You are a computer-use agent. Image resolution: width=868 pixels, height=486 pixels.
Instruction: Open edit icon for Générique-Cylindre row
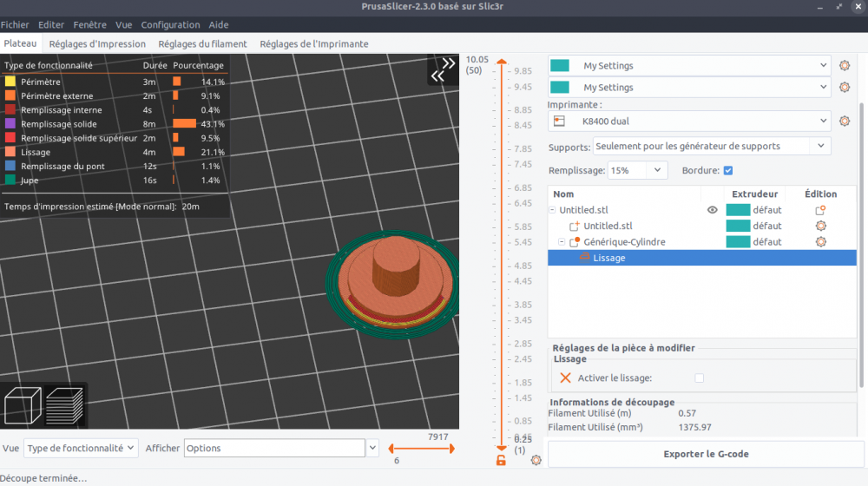tap(820, 242)
